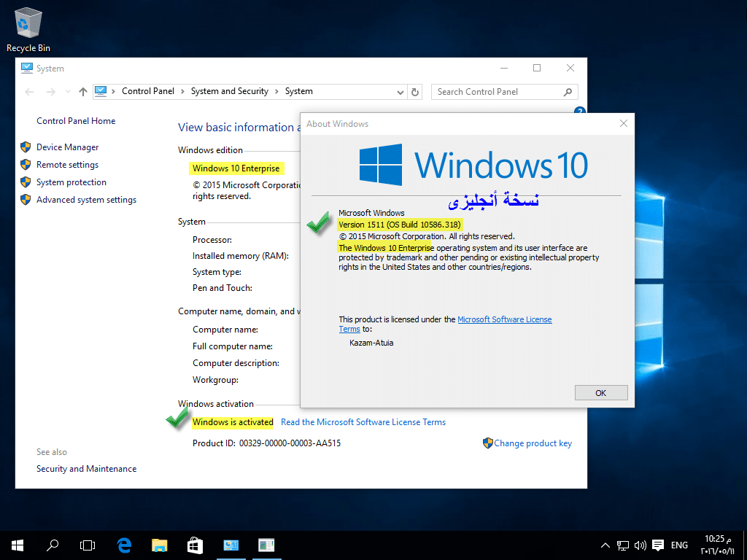Maximize the System window

tap(537, 68)
